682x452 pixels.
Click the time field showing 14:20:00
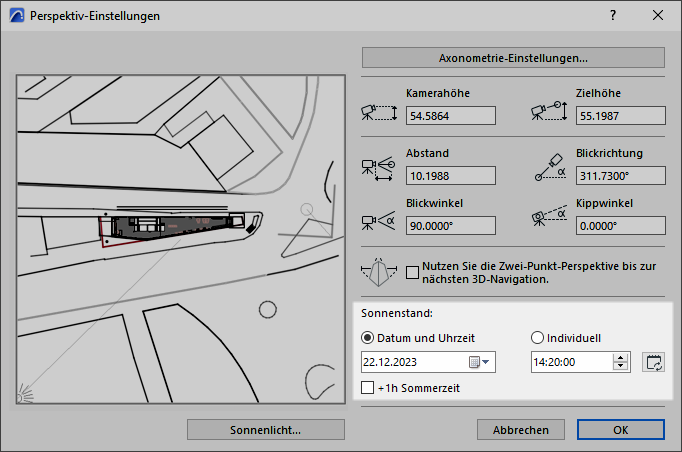click(580, 362)
